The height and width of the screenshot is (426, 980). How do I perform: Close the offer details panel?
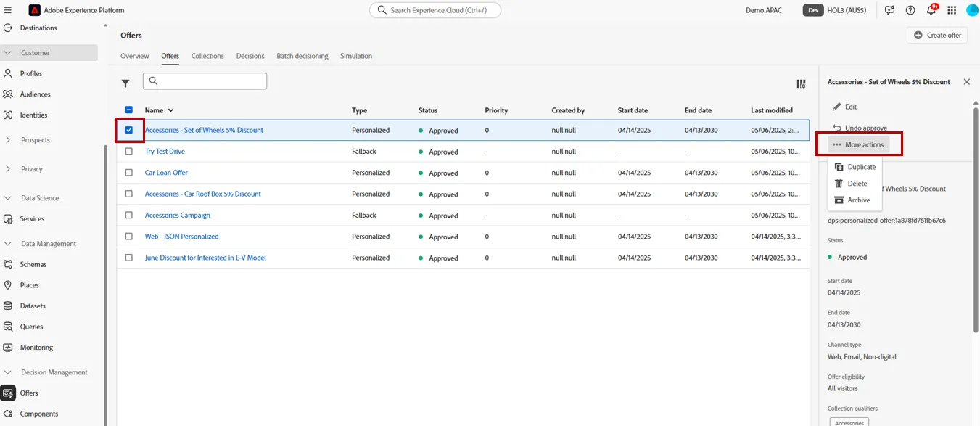pos(966,82)
